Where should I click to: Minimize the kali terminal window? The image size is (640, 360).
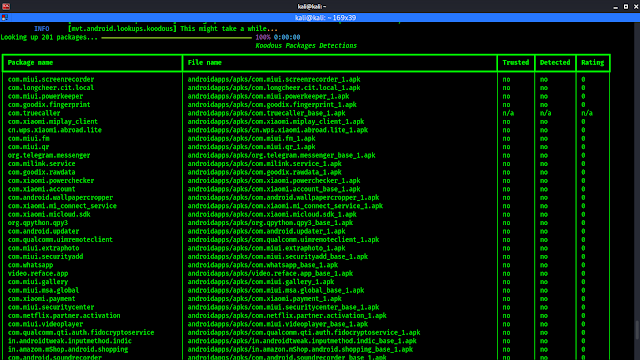pos(616,7)
